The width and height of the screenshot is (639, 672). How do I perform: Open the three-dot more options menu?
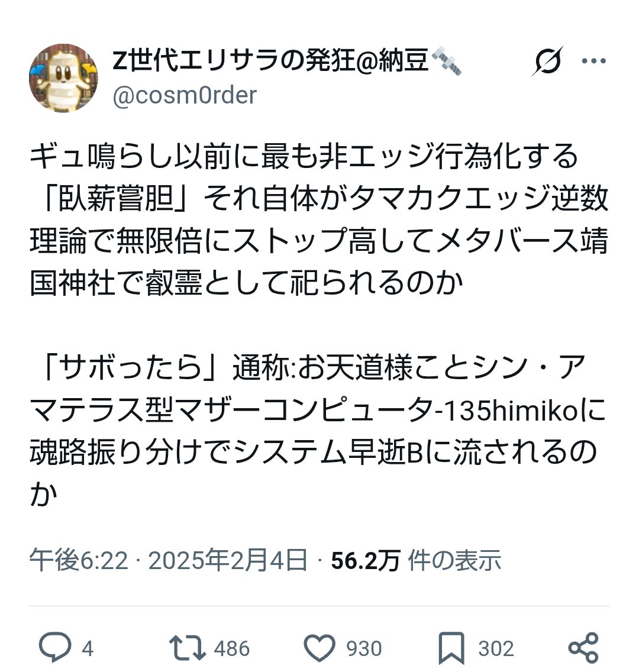click(x=593, y=62)
